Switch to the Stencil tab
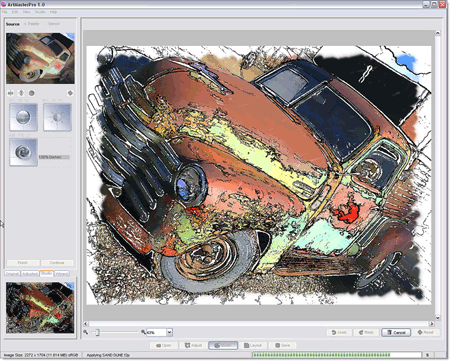 pos(53,24)
